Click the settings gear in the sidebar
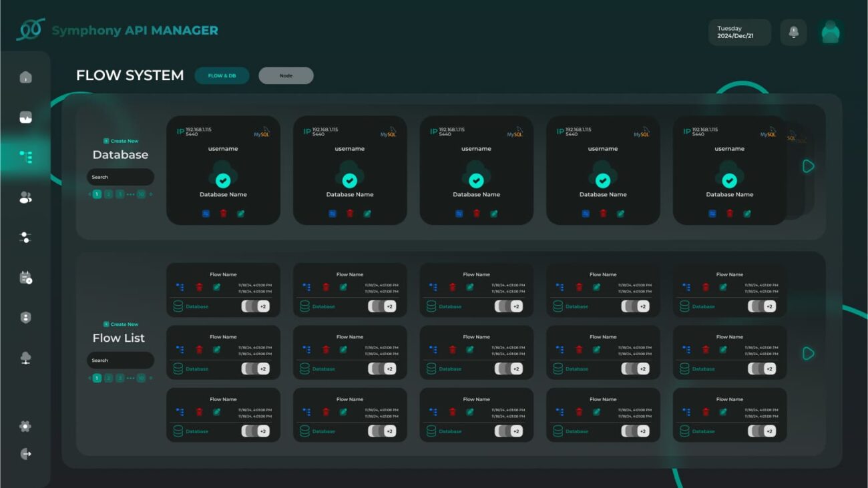Screen dimensions: 868x488 pos(25,426)
